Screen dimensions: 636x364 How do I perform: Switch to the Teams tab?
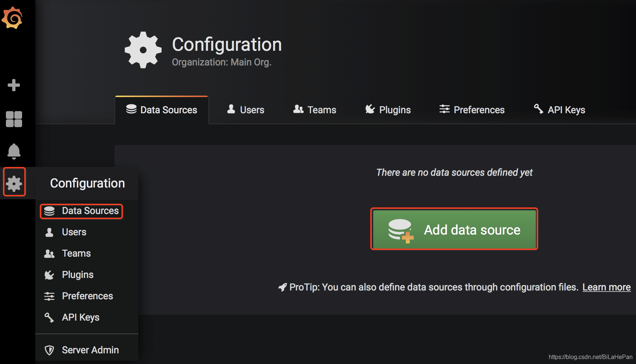(315, 110)
